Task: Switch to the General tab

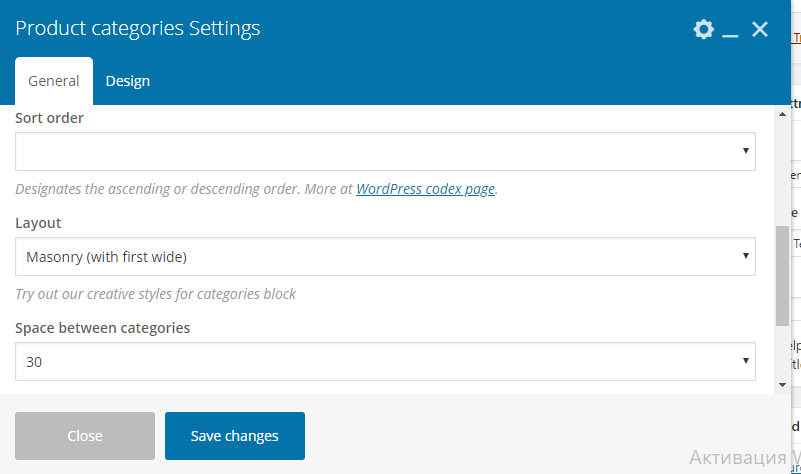Action: pos(54,82)
